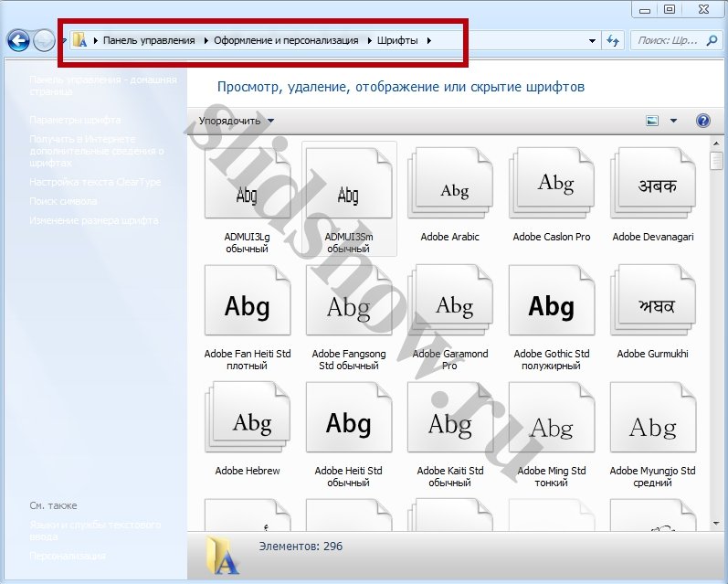Image resolution: width=728 pixels, height=584 pixels.
Task: Open the view options dropdown arrow
Action: click(673, 121)
